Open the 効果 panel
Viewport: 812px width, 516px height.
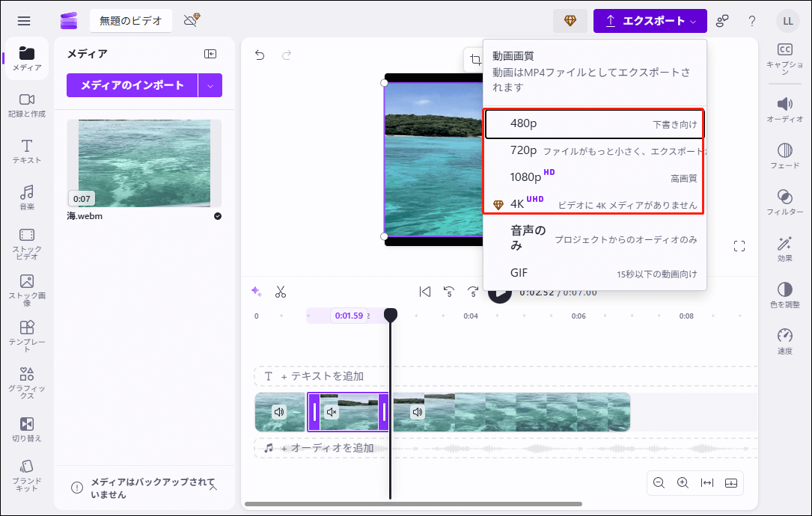coord(785,247)
